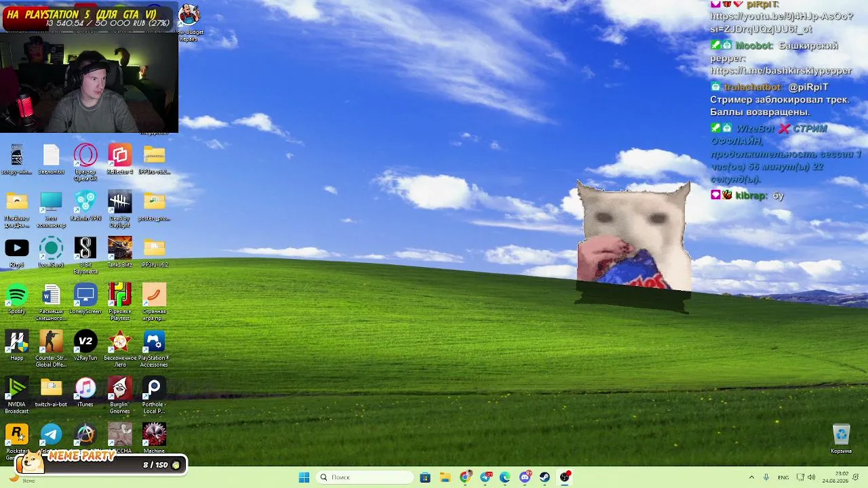Select the Radmin VPN desktop shortcut

[x=85, y=206]
